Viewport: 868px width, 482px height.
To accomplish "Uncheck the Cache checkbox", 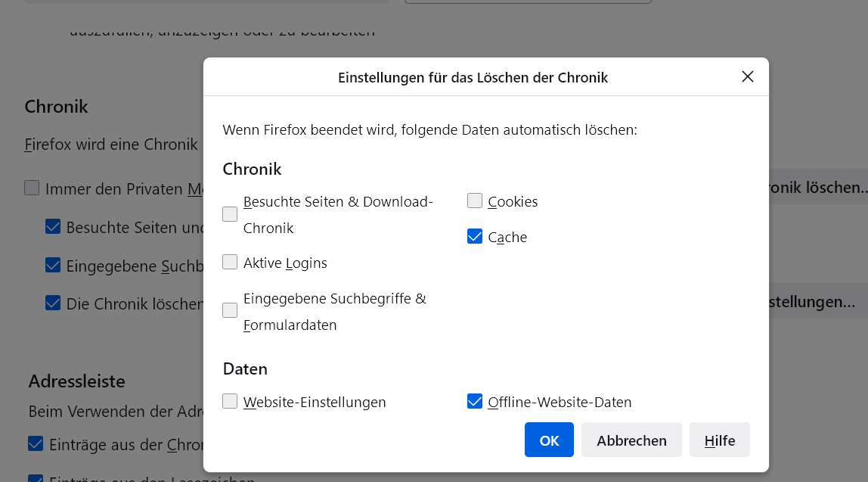I will pyautogui.click(x=475, y=237).
